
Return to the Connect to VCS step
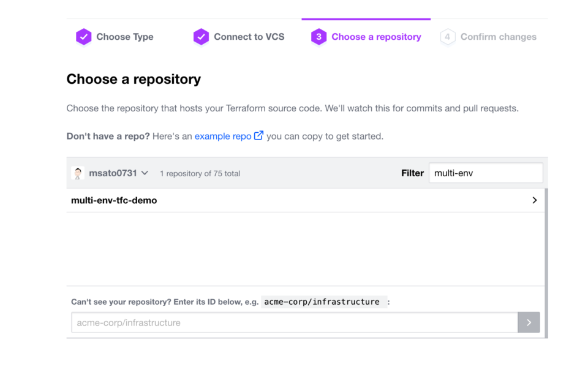249,37
